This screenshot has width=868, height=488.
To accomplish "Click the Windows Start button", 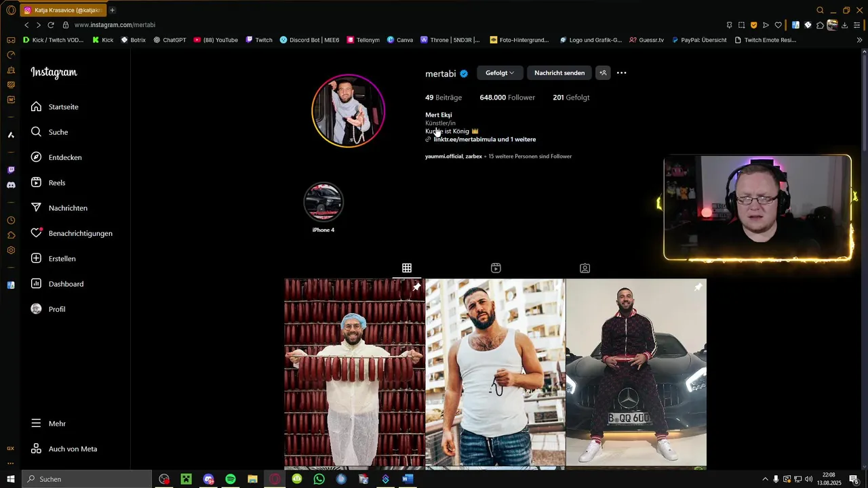I will coord(11,479).
